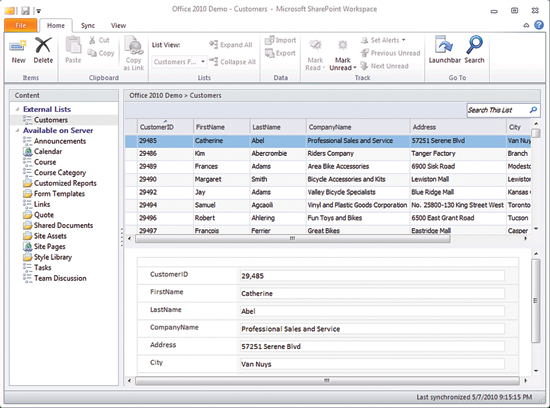
Task: Switch to the Home tab
Action: tap(56, 25)
